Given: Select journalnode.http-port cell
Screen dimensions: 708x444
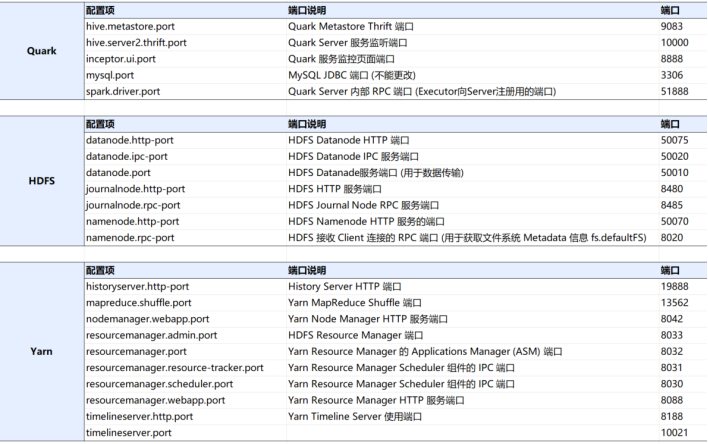Looking at the screenshot, I should (x=185, y=189).
